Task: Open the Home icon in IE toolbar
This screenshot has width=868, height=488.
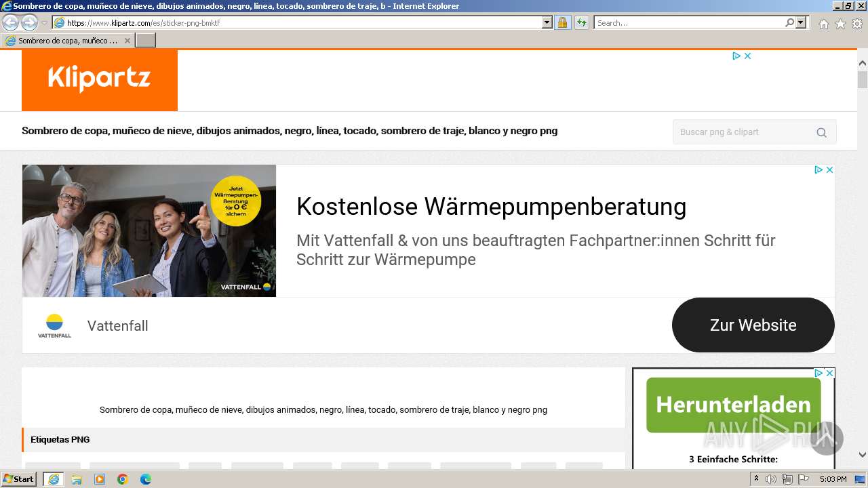Action: click(x=823, y=24)
